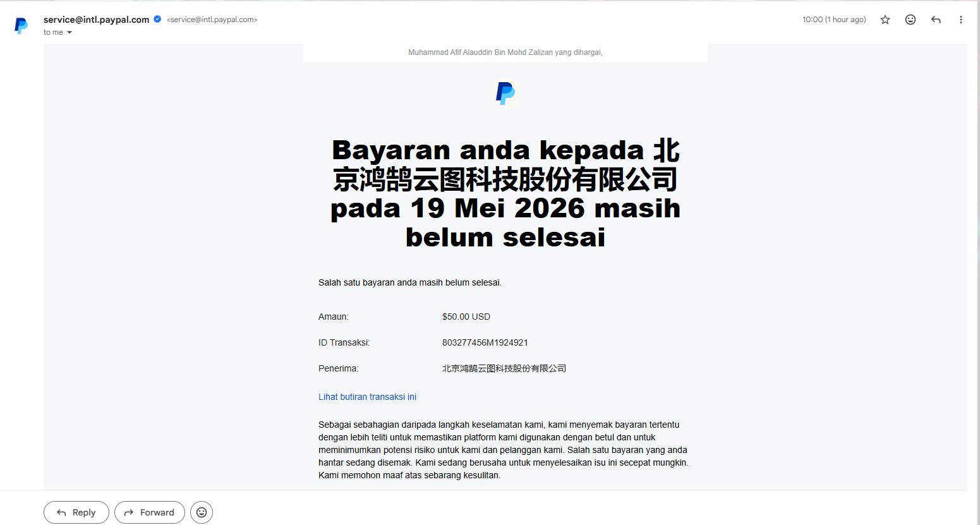
Task: Click transaction ID 803277456M1924921
Action: point(485,342)
